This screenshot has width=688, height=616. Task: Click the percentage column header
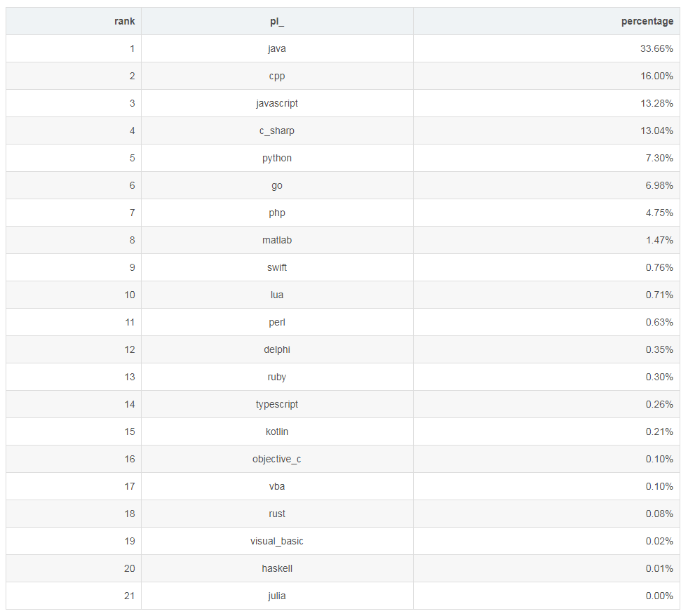pyautogui.click(x=647, y=21)
